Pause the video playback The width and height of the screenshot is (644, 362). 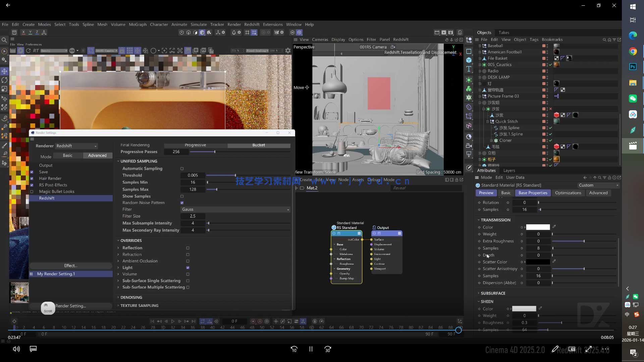pos(311,349)
